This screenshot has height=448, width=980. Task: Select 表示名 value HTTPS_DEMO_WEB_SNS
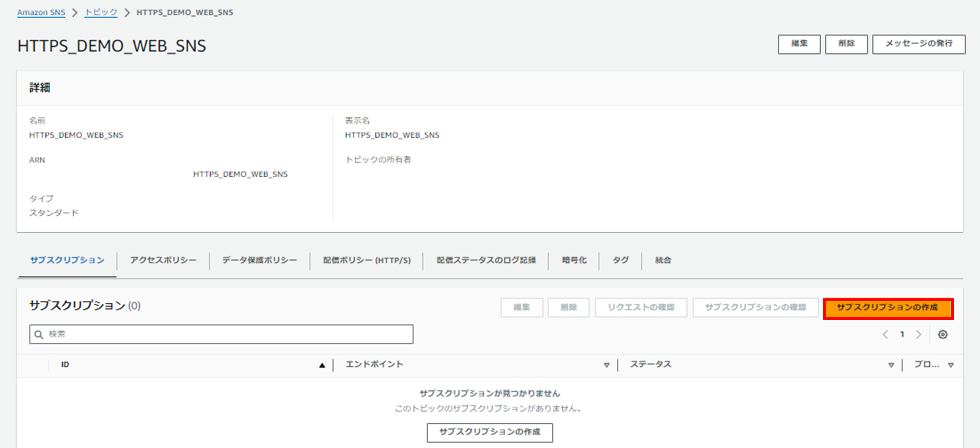[392, 135]
